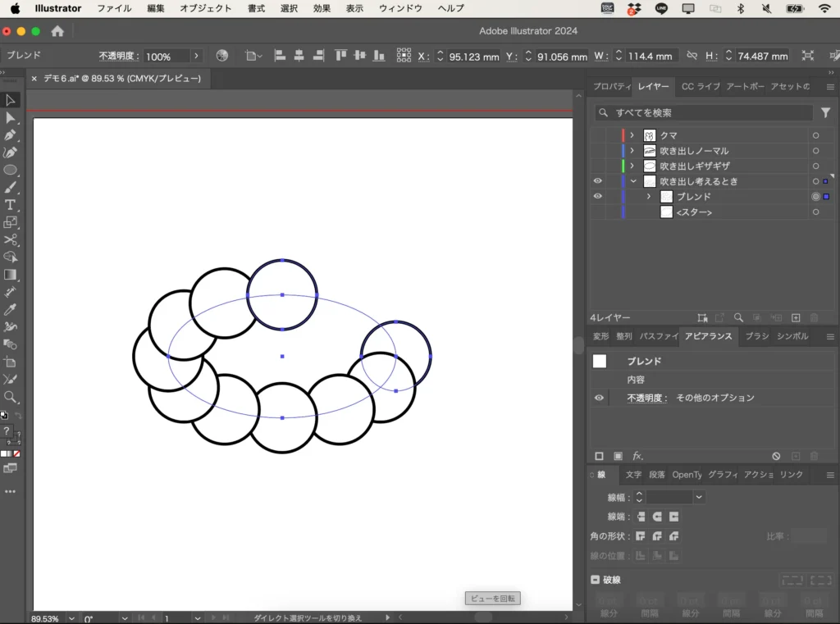Open the Layers panel filter icon
The width and height of the screenshot is (840, 624).
tap(825, 113)
